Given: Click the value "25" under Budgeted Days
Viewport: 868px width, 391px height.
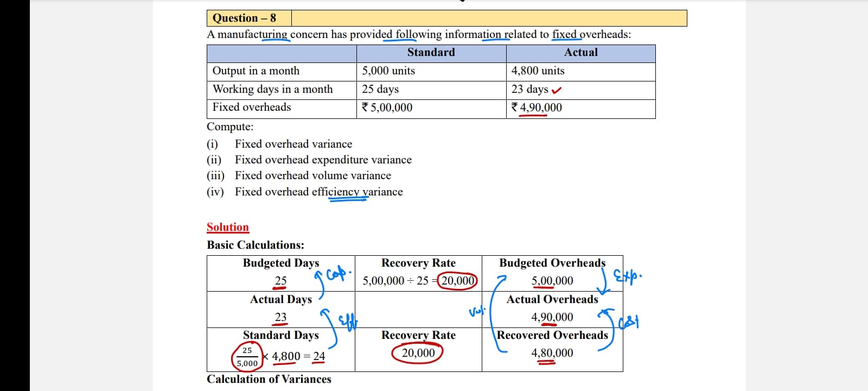Looking at the screenshot, I should coord(280,281).
